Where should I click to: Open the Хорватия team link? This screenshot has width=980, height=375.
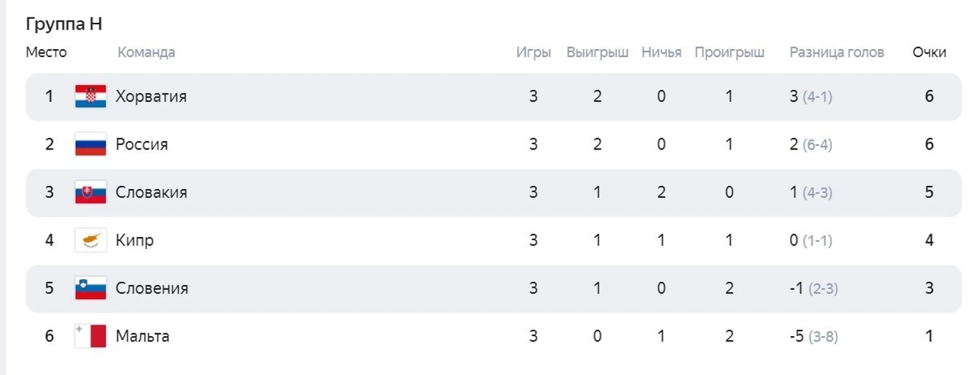click(151, 97)
